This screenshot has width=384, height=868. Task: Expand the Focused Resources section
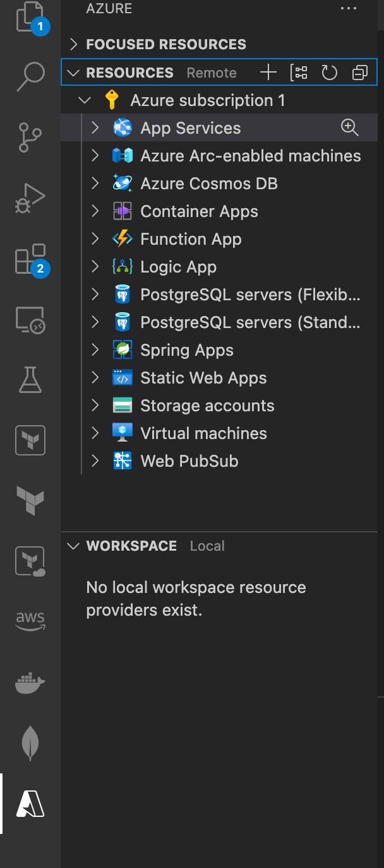pyautogui.click(x=74, y=44)
